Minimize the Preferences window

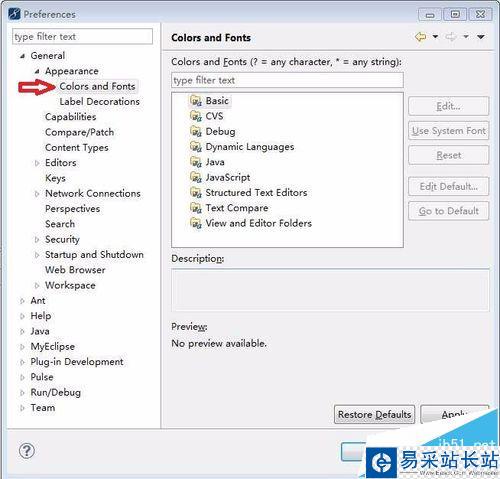point(430,15)
